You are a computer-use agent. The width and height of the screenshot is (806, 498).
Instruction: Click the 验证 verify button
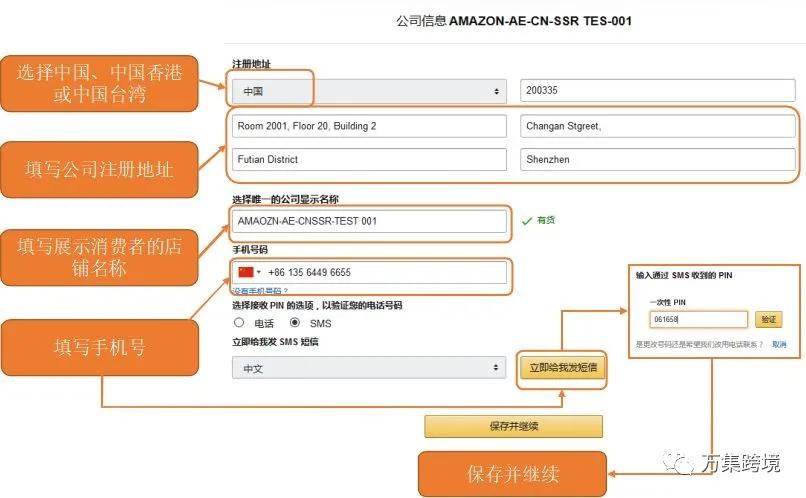click(x=768, y=319)
